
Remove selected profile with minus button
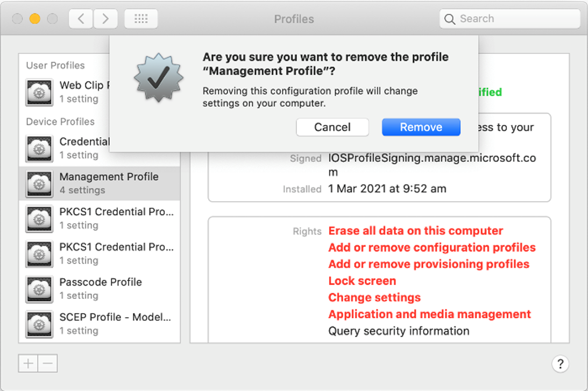coord(48,363)
